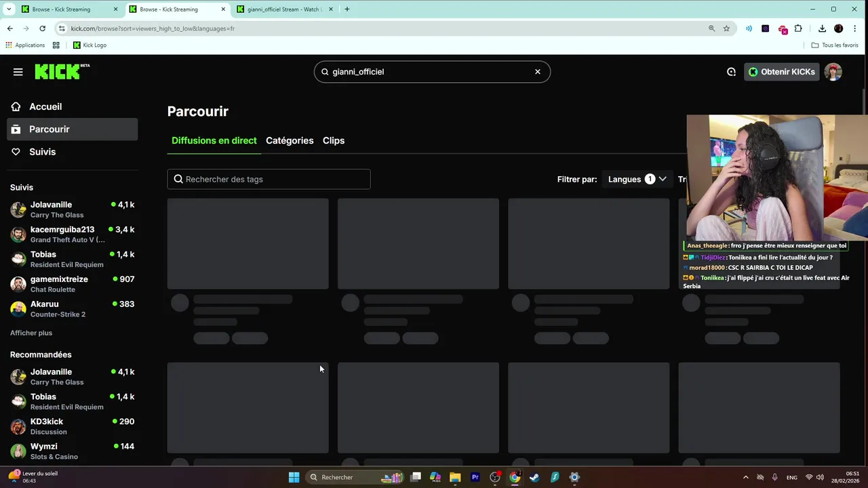Click the dark purple extension icon
Screen dimensions: 868x488
pos(766,28)
